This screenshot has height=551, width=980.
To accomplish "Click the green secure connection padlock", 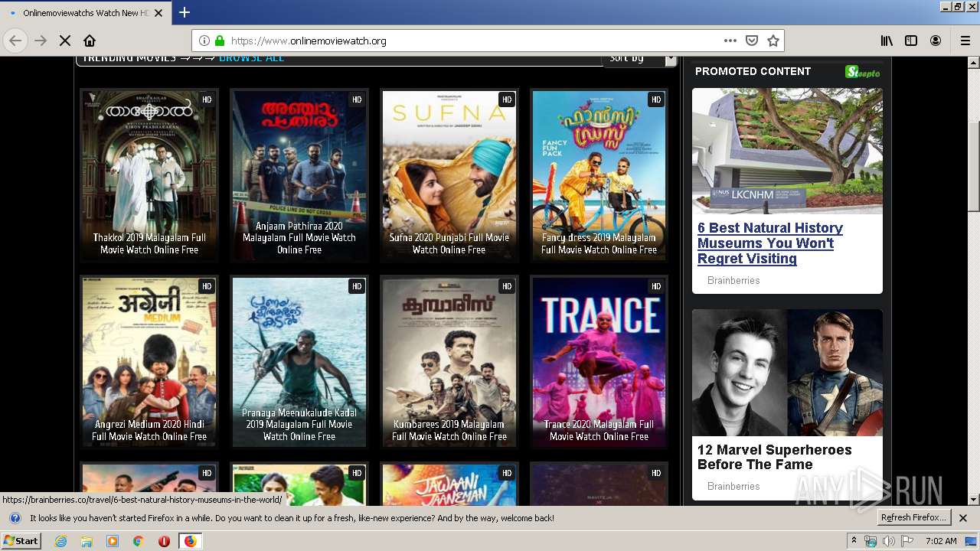I will point(220,41).
